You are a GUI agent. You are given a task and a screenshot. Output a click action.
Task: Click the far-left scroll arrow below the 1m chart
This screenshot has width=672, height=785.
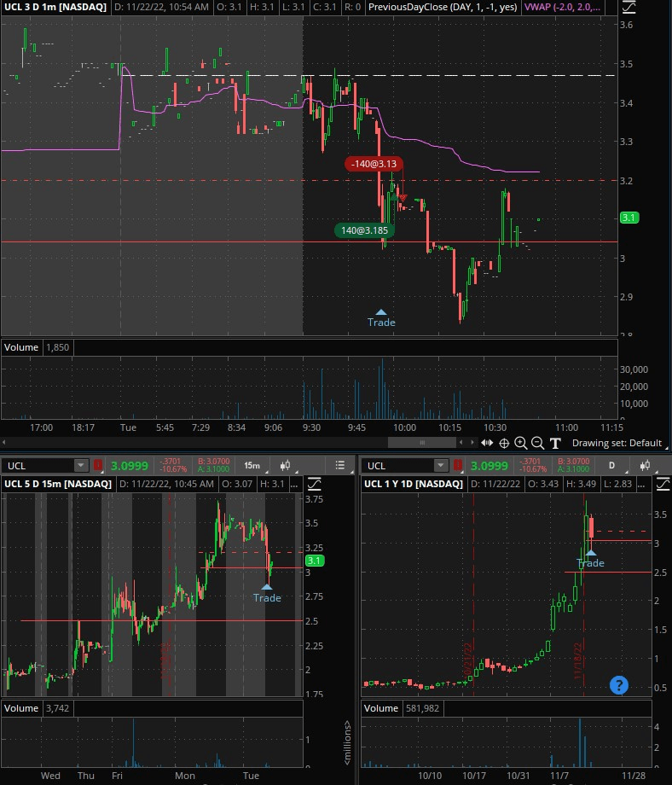tap(4, 443)
